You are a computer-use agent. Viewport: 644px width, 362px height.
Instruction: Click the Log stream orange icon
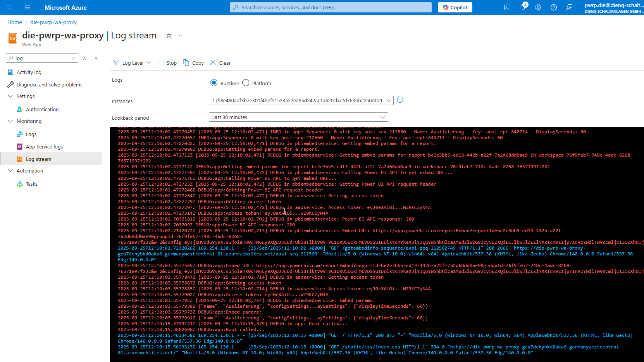click(x=20, y=159)
